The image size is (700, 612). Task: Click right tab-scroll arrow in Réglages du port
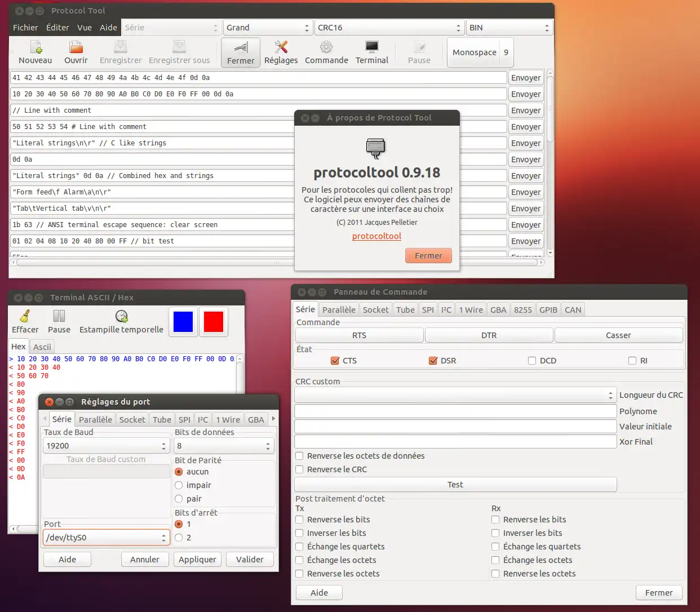coord(273,419)
